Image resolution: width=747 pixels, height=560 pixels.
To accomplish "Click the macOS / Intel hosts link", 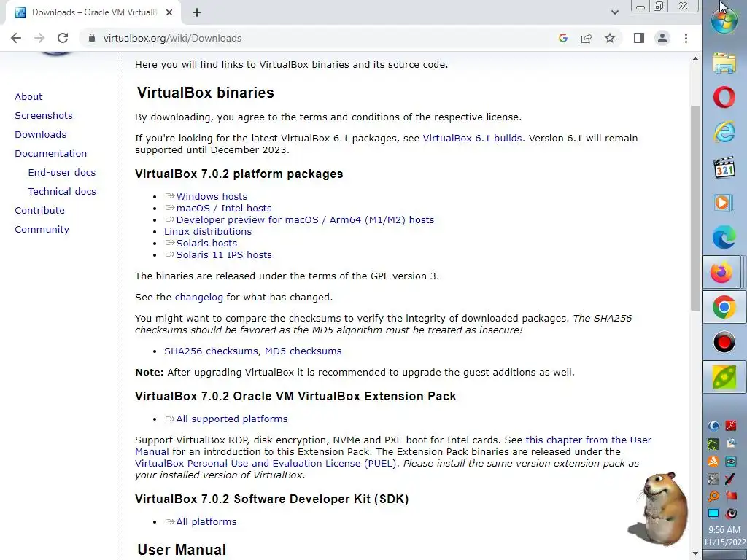I will (x=224, y=208).
